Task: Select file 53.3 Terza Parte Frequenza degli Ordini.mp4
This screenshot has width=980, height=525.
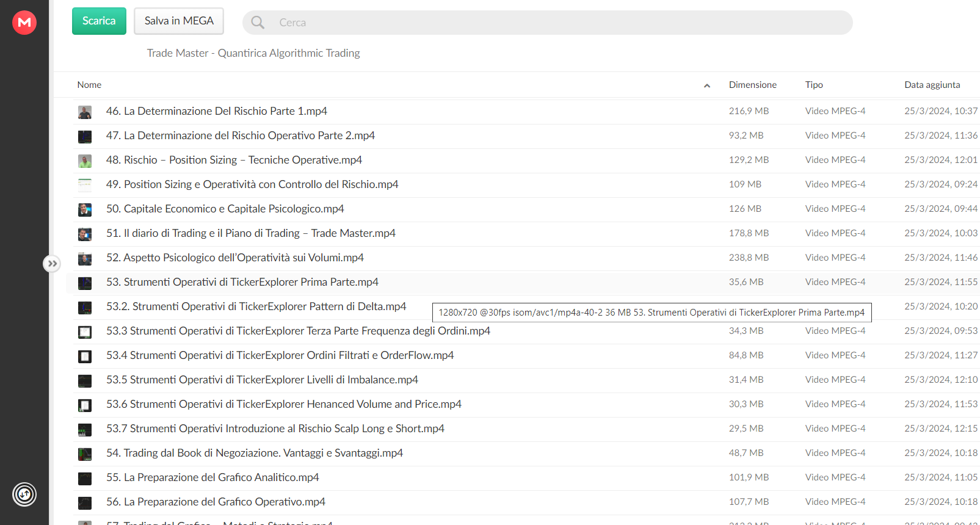Action: tap(299, 331)
